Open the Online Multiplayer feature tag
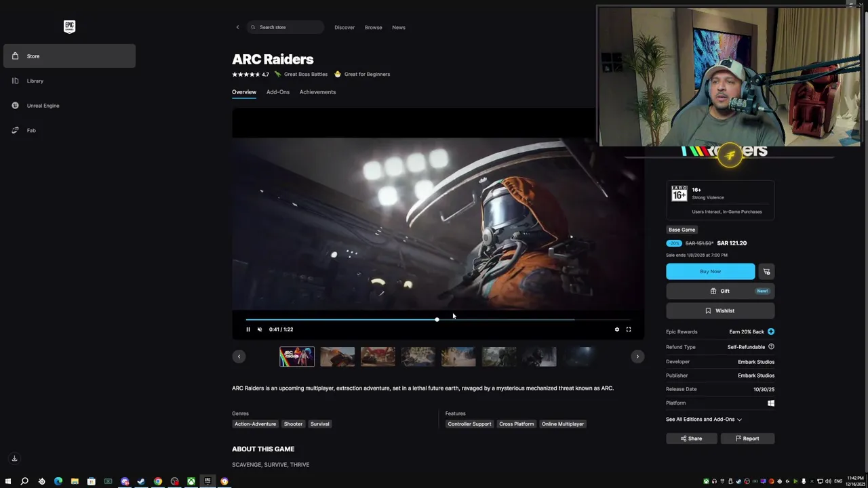868x488 pixels. click(563, 424)
